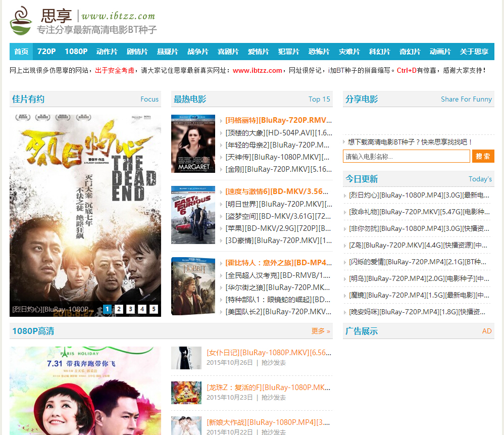Open [明日世界][BluRay-720P.MKV] link
504x435 pixels.
tap(279, 204)
